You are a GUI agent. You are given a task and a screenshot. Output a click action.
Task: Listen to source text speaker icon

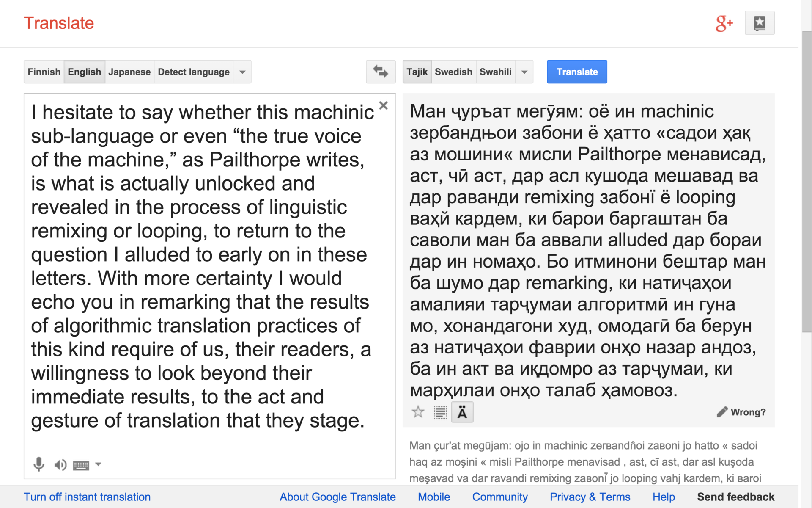point(60,465)
